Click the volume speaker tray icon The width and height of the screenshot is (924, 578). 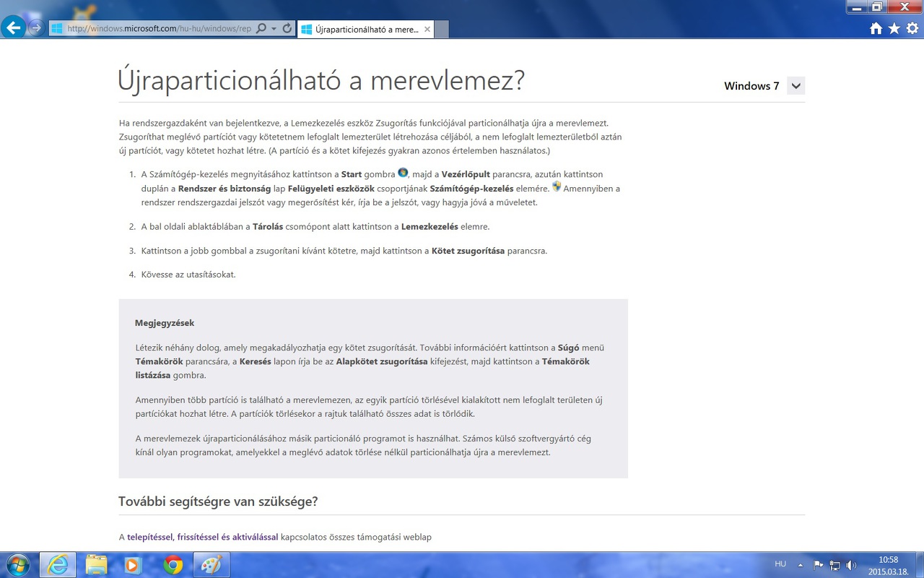(x=851, y=565)
